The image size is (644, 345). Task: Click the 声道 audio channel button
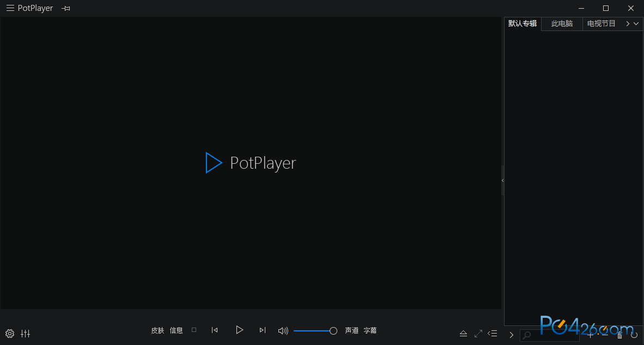click(351, 331)
